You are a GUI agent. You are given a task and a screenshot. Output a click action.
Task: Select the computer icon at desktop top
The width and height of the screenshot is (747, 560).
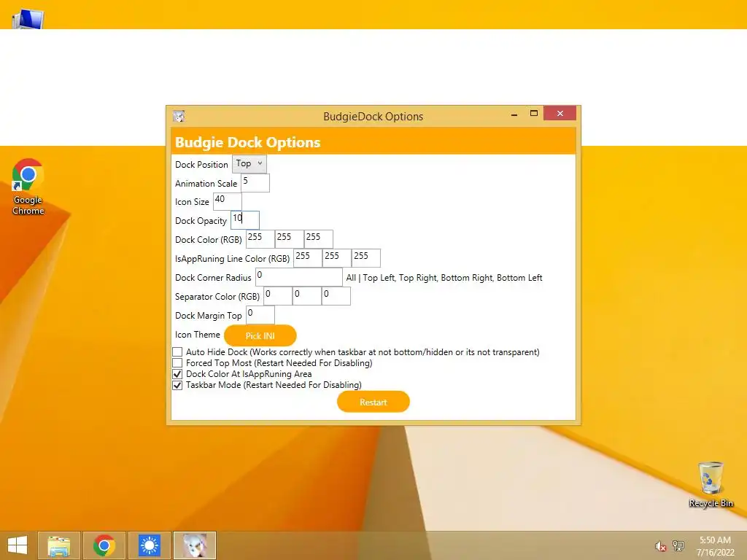point(28,18)
